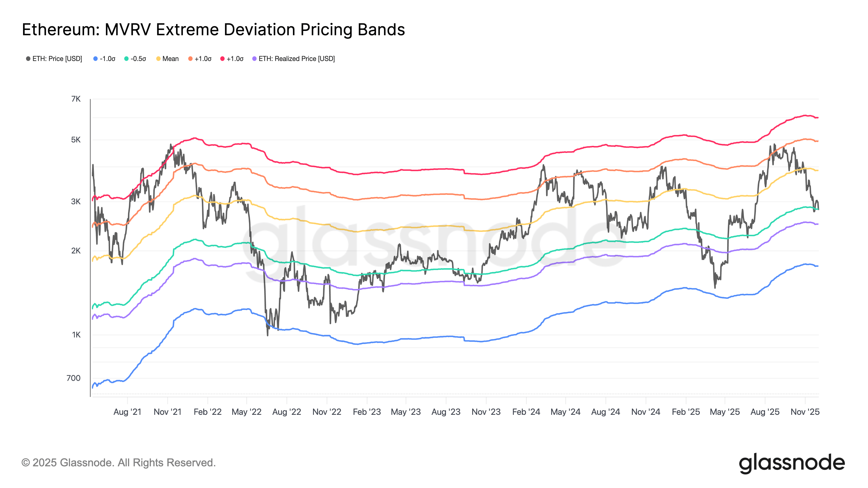The height and width of the screenshot is (488, 868).
Task: Toggle the -1.0σ blue legend entry
Action: coord(104,59)
